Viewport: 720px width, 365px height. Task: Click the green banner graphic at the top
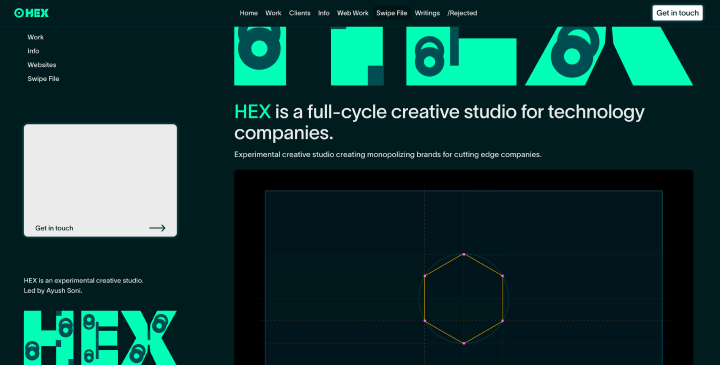pos(463,56)
